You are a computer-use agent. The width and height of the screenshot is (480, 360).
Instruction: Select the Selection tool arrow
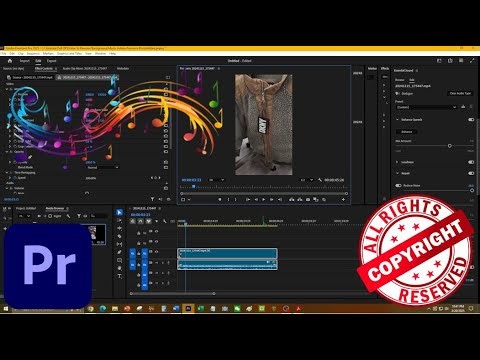point(120,212)
